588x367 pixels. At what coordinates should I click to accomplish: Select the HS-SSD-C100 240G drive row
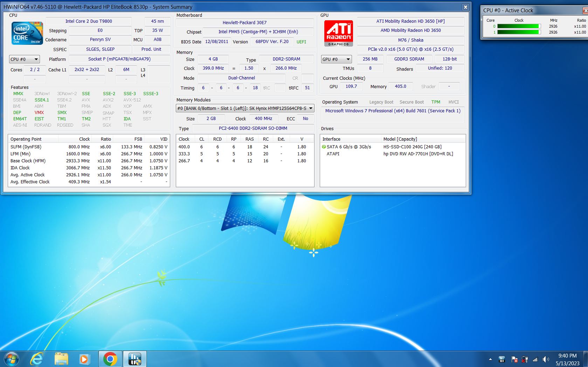pyautogui.click(x=393, y=147)
